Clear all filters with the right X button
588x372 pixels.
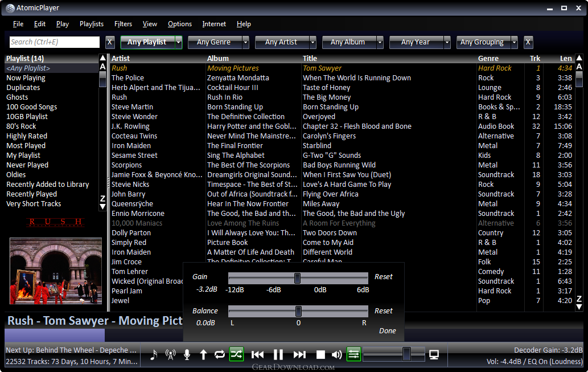click(x=528, y=42)
